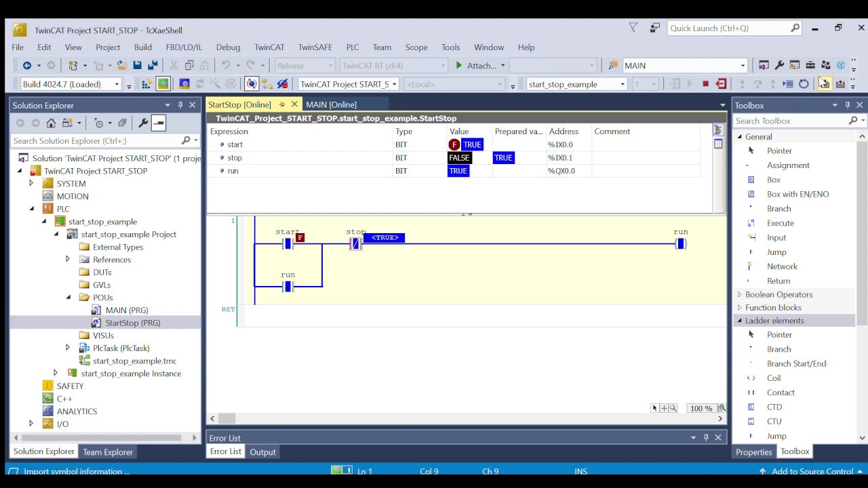
Task: Click the Navigate Backward arrow icon
Action: click(27, 66)
